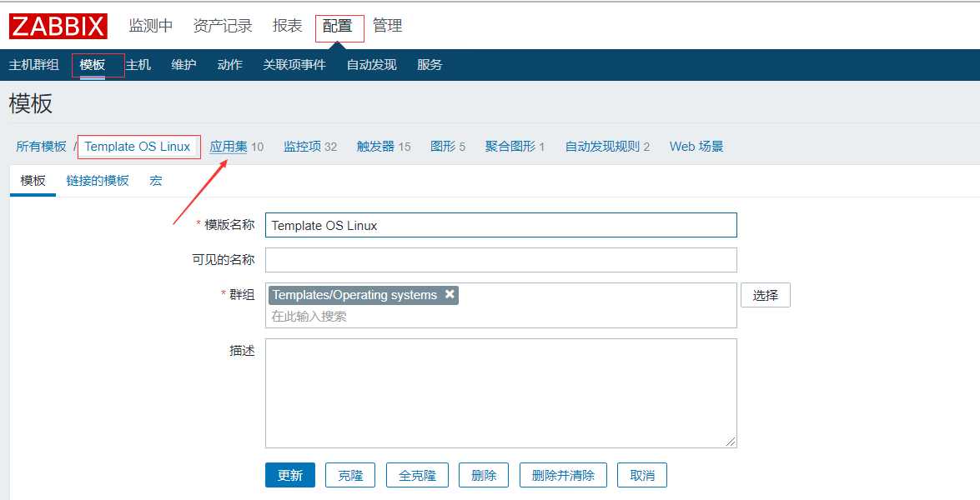Go to 维护 submenu

point(183,65)
